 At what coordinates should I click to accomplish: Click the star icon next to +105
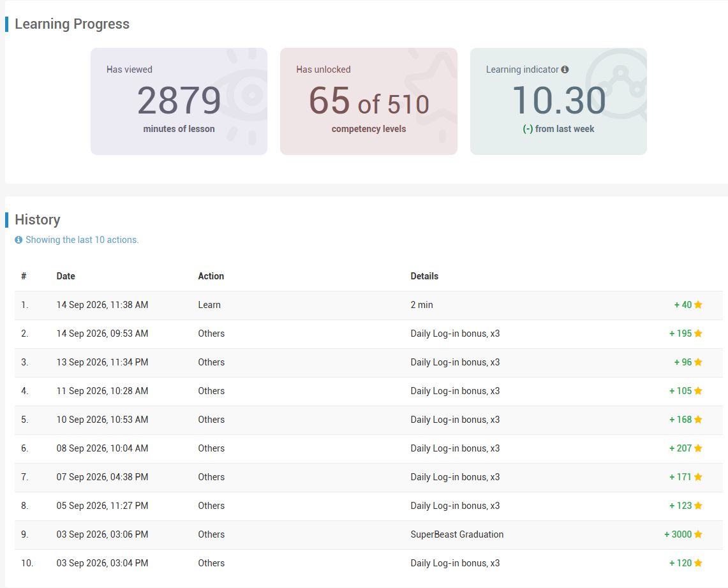coord(698,391)
